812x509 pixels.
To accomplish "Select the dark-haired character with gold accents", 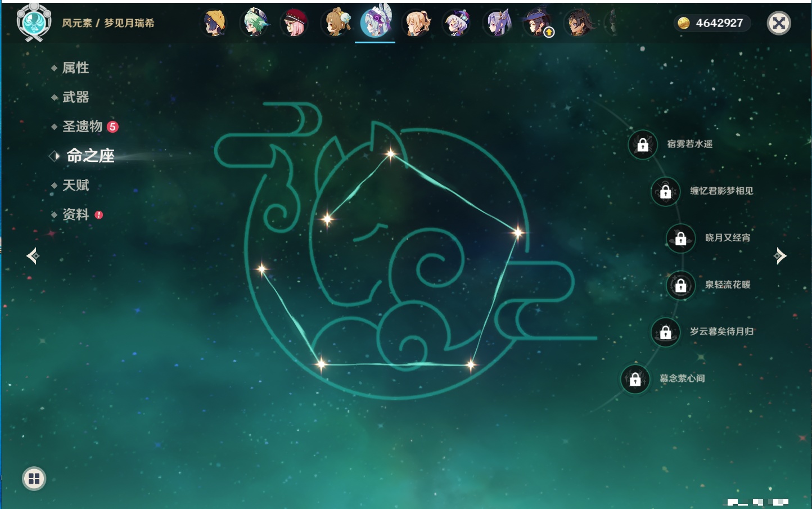I will pyautogui.click(x=579, y=23).
